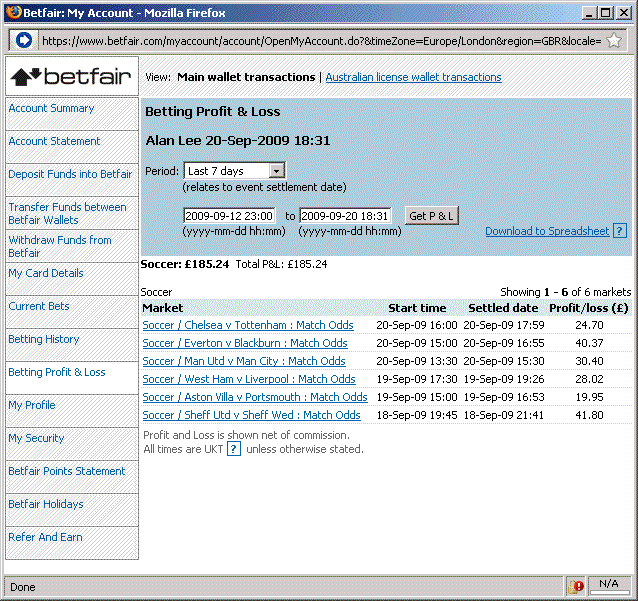Image resolution: width=638 pixels, height=601 pixels.
Task: Click 'Showing 1 - 6 of 6 markets' text
Action: point(566,292)
